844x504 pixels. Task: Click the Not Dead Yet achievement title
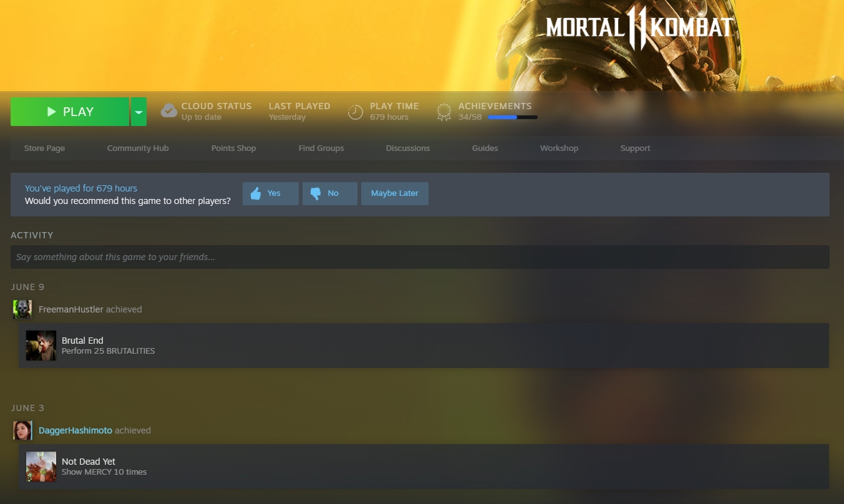89,462
